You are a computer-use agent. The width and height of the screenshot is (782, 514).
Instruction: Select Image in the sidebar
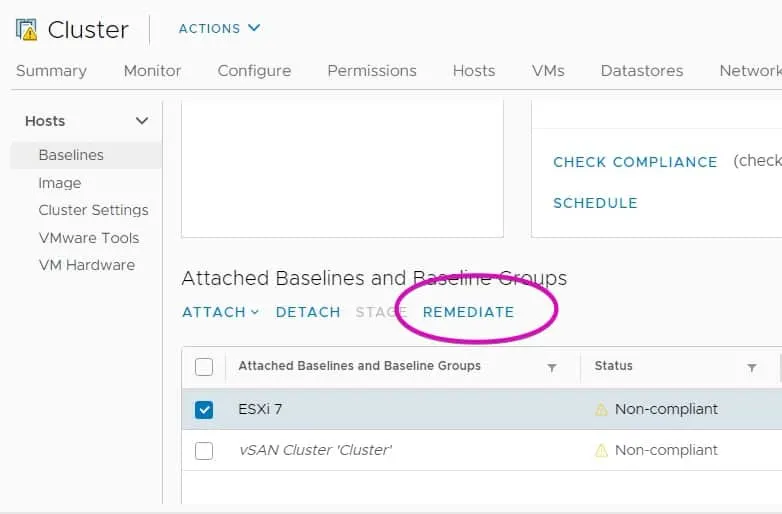59,183
